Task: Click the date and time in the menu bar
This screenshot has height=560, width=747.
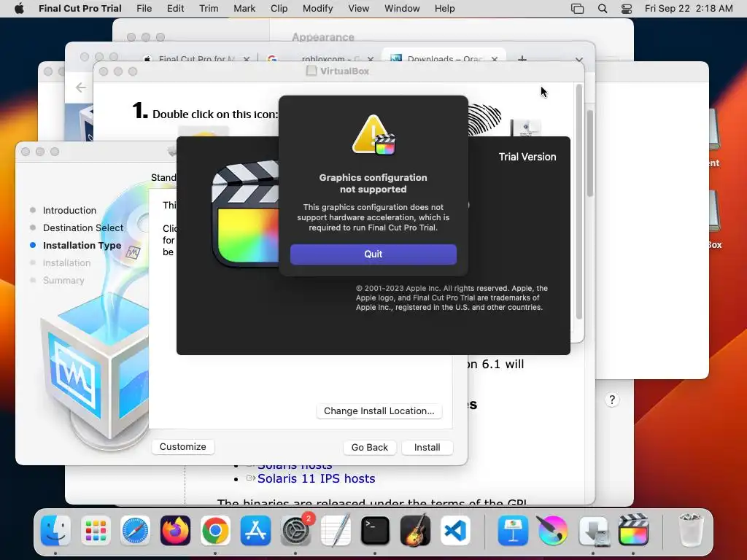Action: pyautogui.click(x=689, y=9)
